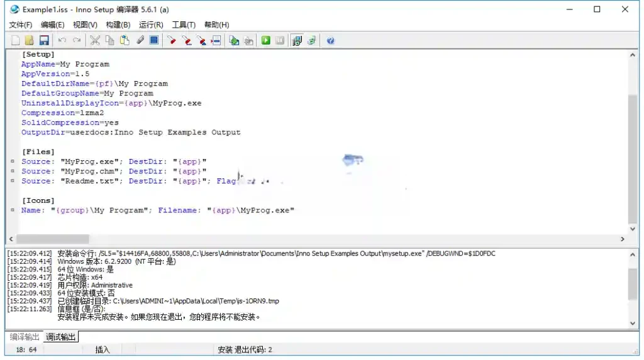The image size is (644, 360).
Task: Toggle breakpoint marker beside the Name line
Action: (13, 210)
